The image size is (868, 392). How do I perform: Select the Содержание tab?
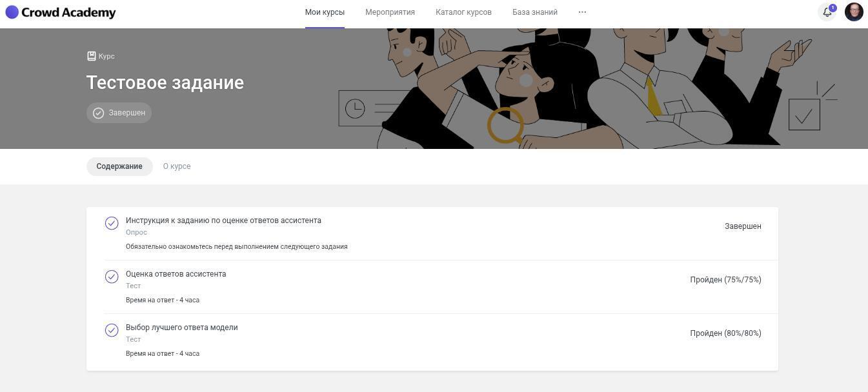[119, 166]
